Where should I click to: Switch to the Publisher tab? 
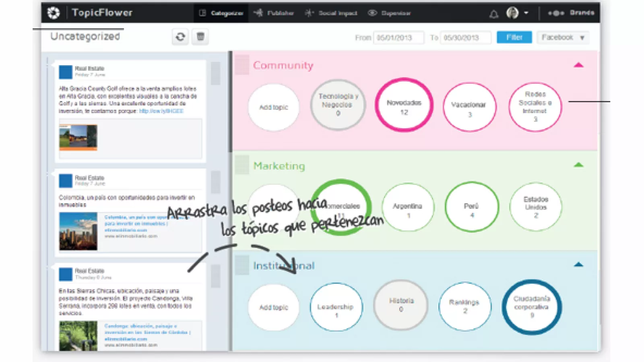(274, 13)
